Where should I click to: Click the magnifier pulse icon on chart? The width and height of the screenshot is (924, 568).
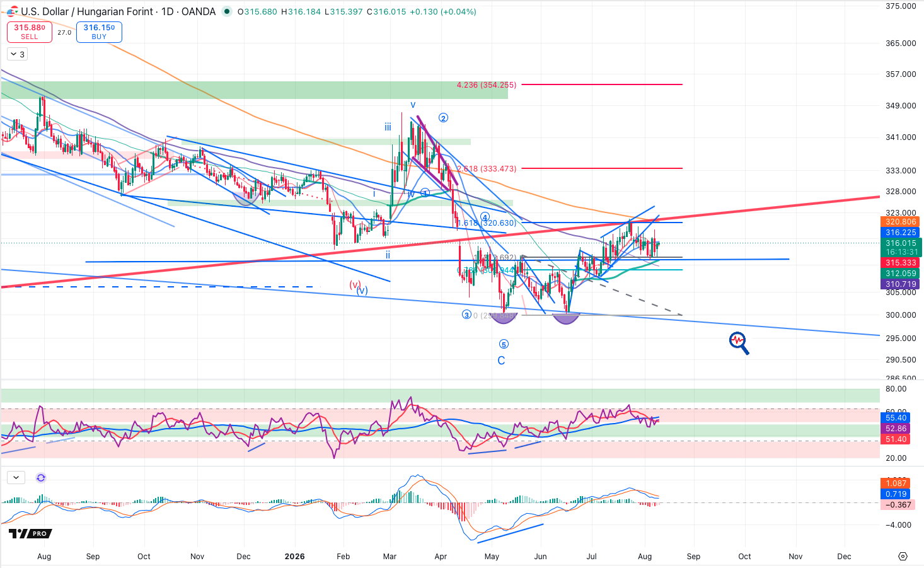739,343
